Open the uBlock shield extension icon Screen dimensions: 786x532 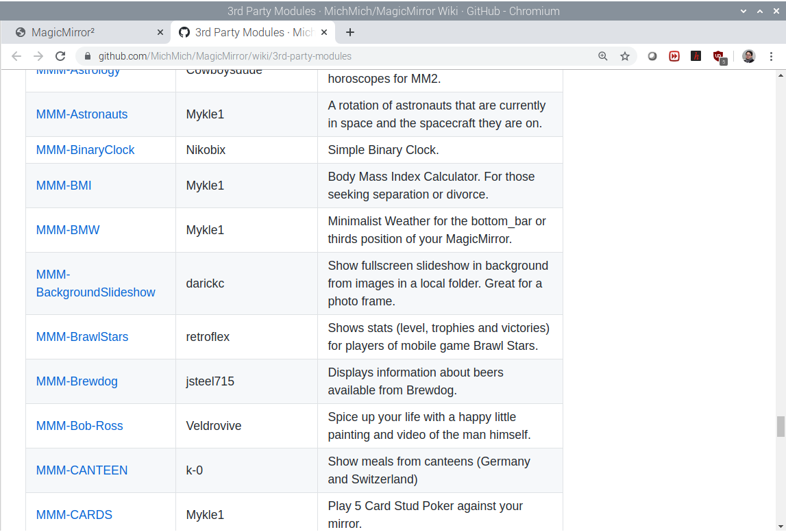[720, 57]
